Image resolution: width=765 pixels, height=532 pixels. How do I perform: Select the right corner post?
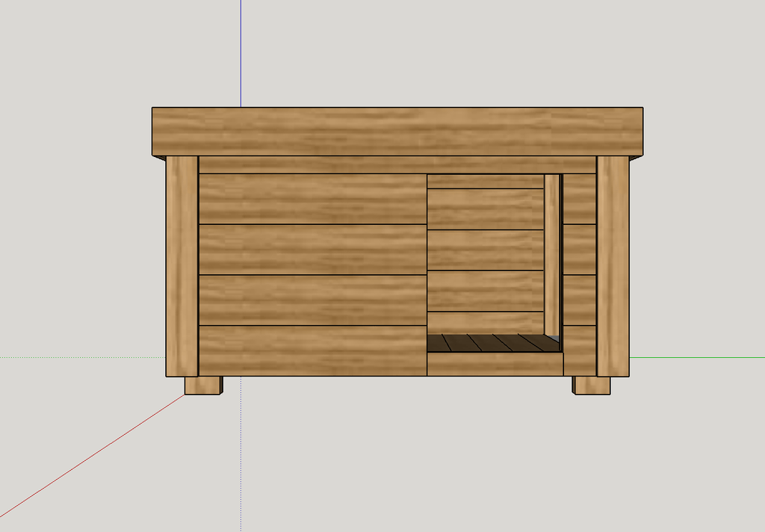[613, 267]
